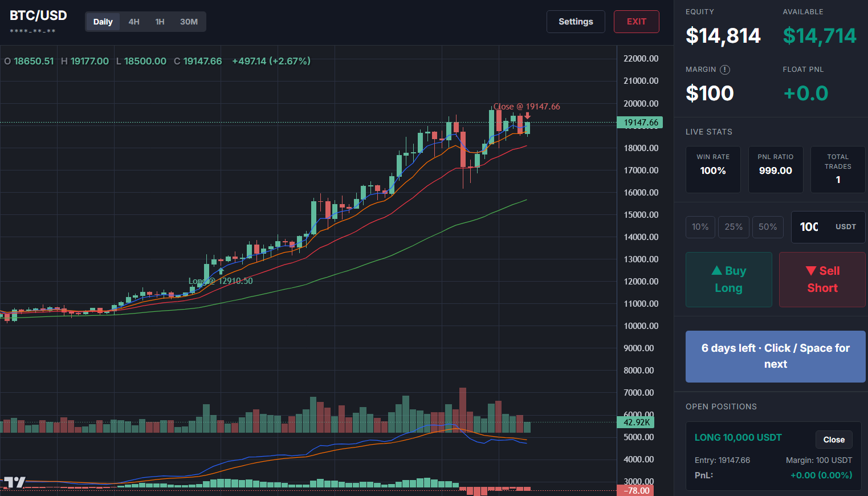Screen dimensions: 868x496
Task: Click the red close arrow marker on chart
Action: click(527, 116)
